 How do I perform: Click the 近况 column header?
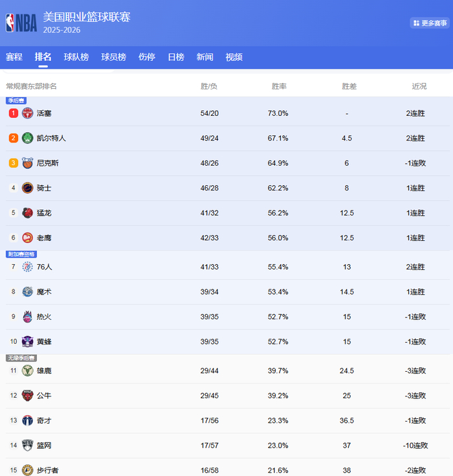tap(419, 86)
